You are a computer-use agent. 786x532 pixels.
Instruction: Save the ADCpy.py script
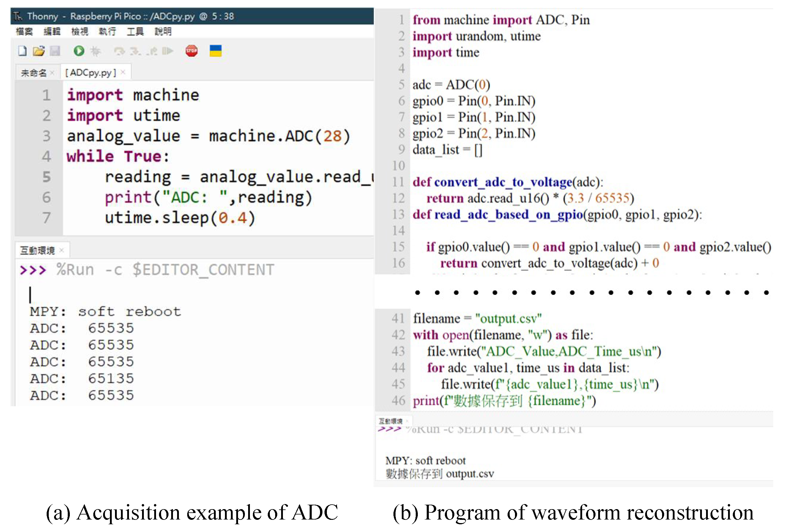55,51
